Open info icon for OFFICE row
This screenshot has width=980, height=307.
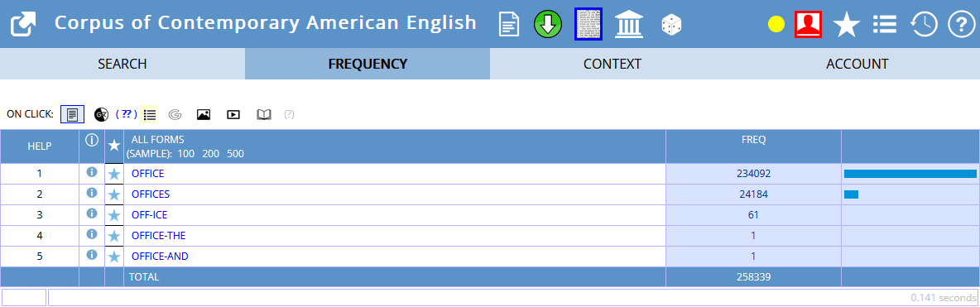point(91,172)
